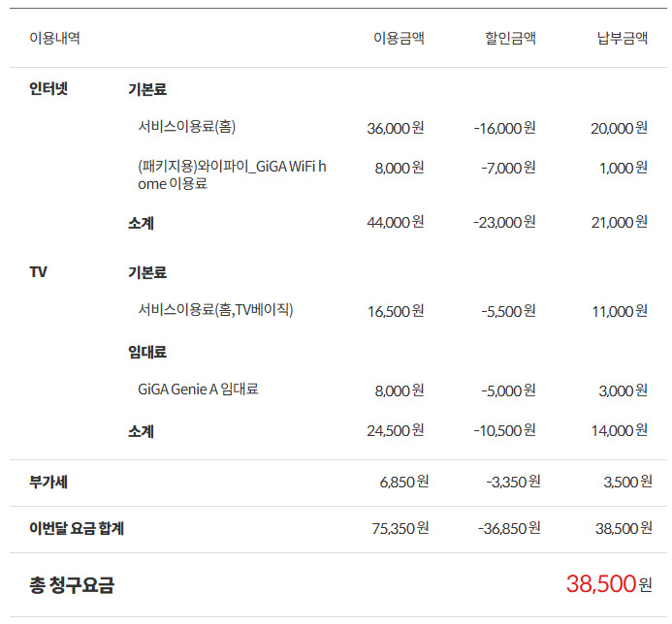Viewport: 672px width, 624px height.
Task: Click the -16,000원 discount value
Action: tap(504, 128)
